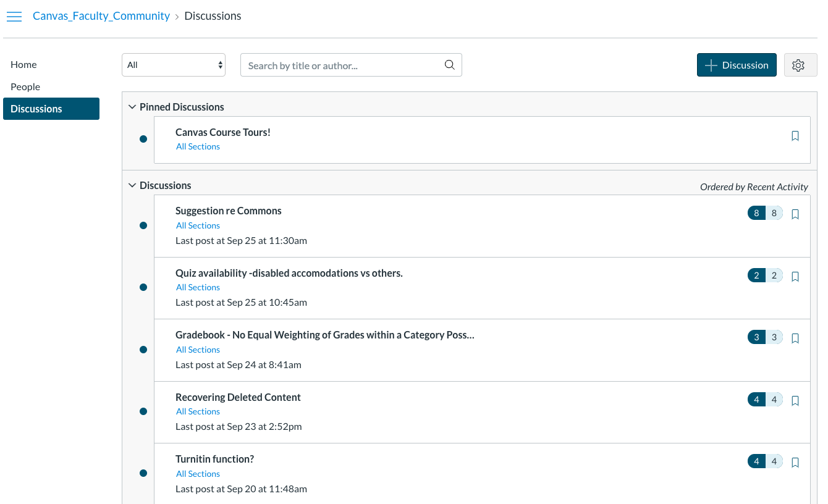Collapse the Pinned Discussions section

[132, 107]
